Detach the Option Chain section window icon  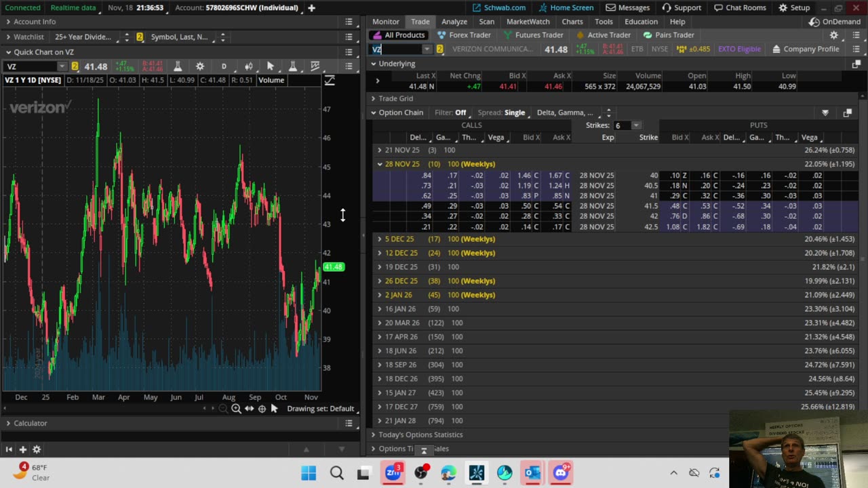coord(847,113)
